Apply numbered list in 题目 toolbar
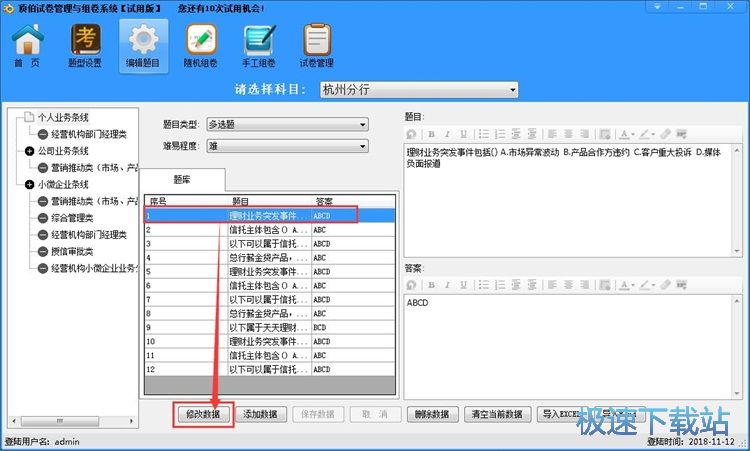The image size is (750, 451). (x=500, y=134)
